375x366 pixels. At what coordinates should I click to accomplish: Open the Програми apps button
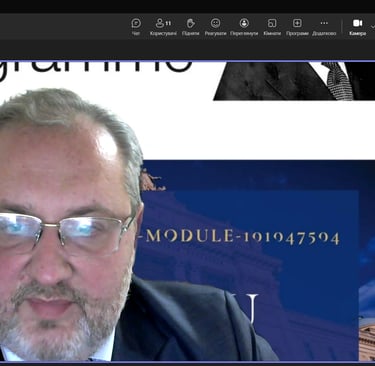297,27
